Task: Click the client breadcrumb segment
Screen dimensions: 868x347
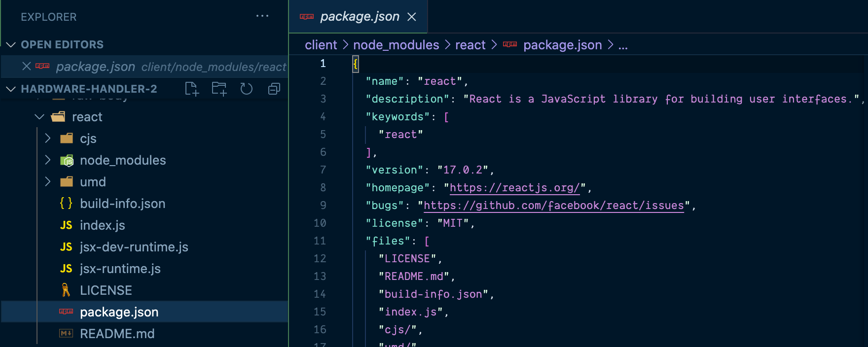Action: (321, 45)
